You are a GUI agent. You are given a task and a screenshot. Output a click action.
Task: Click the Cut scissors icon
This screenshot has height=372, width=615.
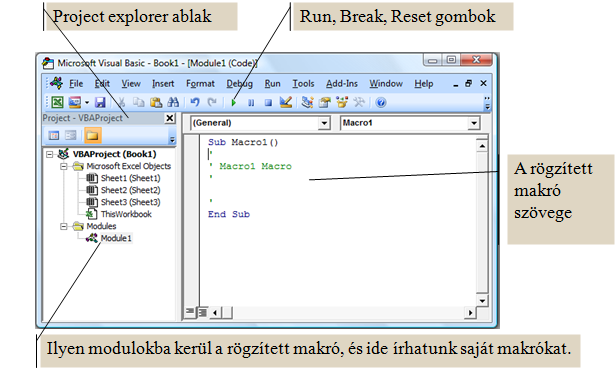[x=122, y=102]
